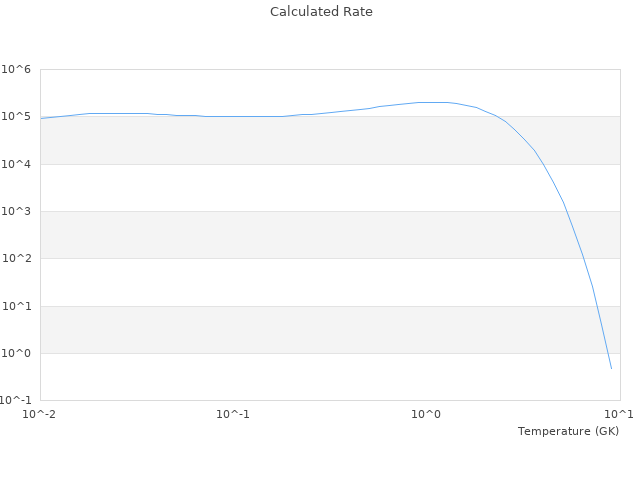The width and height of the screenshot is (640, 480).
Task: Click the blue curve's leftmost starting point
Action: 41,118
